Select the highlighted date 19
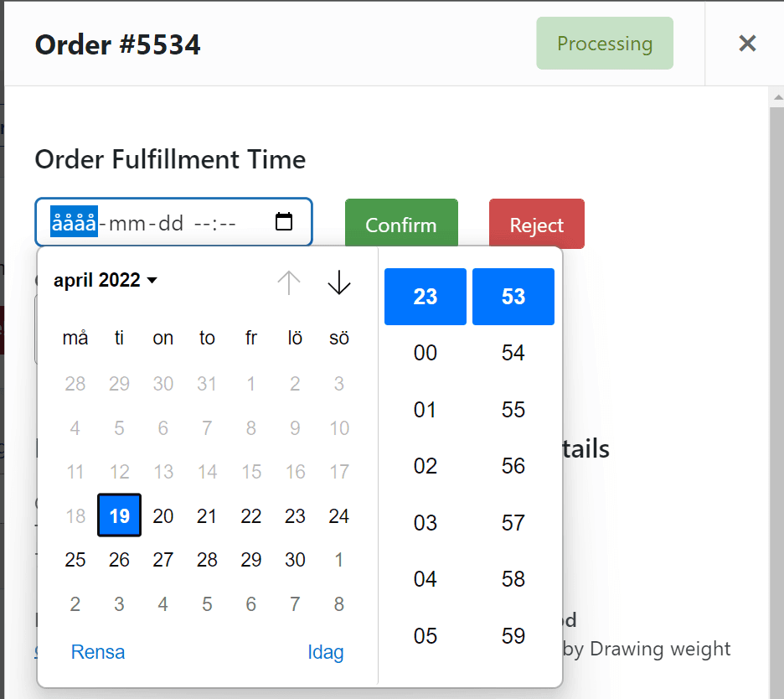Image resolution: width=784 pixels, height=699 pixels. [119, 515]
